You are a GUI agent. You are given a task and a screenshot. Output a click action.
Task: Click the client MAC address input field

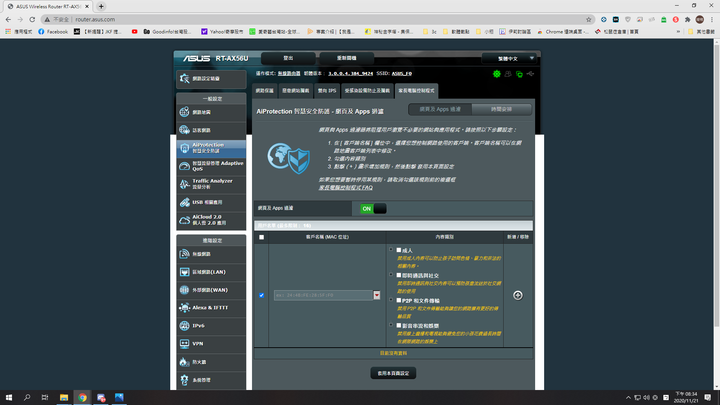[x=324, y=295]
